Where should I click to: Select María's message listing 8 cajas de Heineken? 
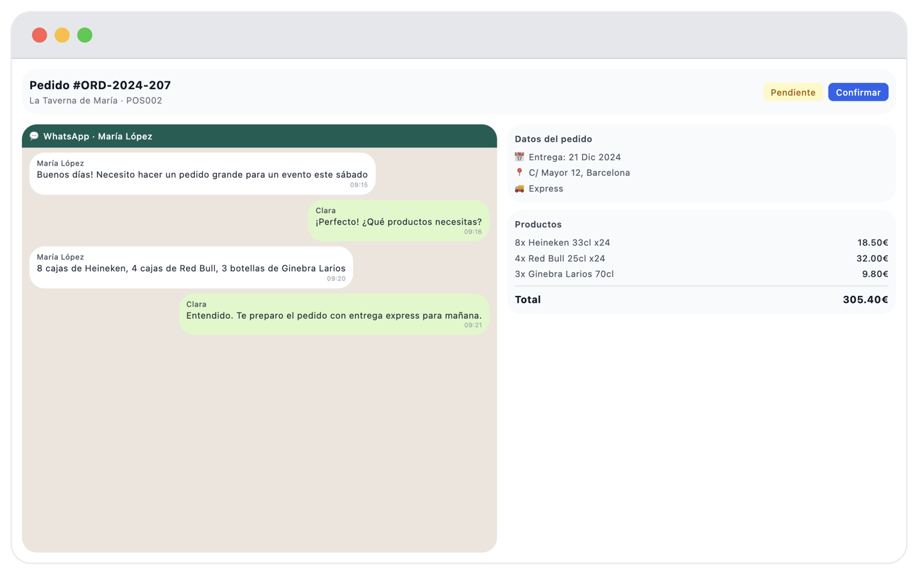[191, 268]
